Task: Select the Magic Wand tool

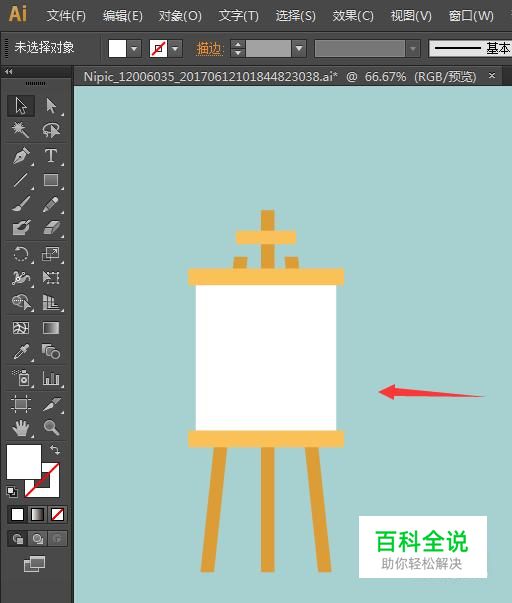Action: pyautogui.click(x=21, y=130)
